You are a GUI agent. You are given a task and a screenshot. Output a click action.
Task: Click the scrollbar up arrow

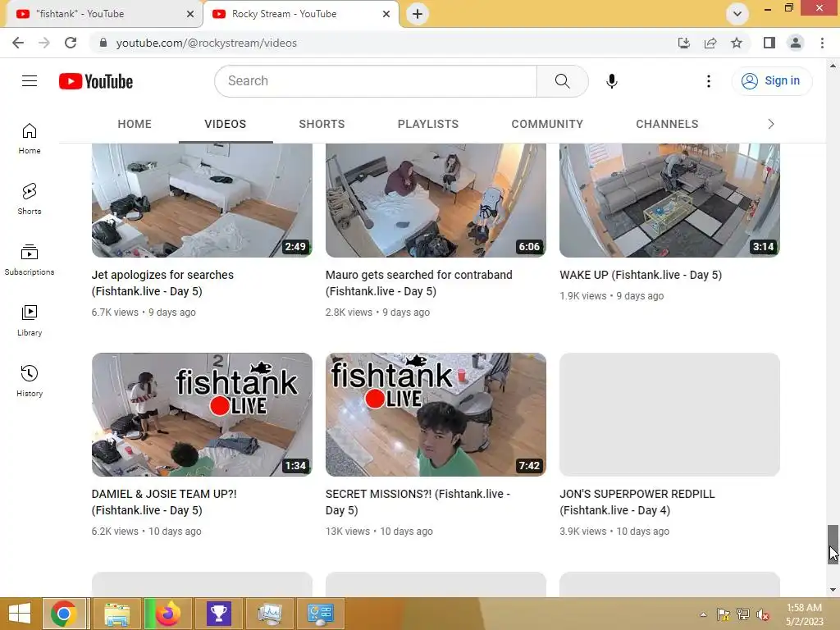832,66
